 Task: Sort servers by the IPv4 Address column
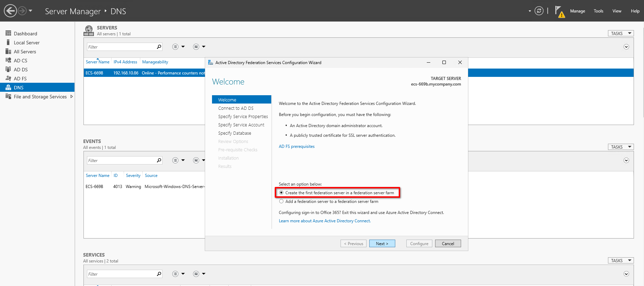pos(125,62)
